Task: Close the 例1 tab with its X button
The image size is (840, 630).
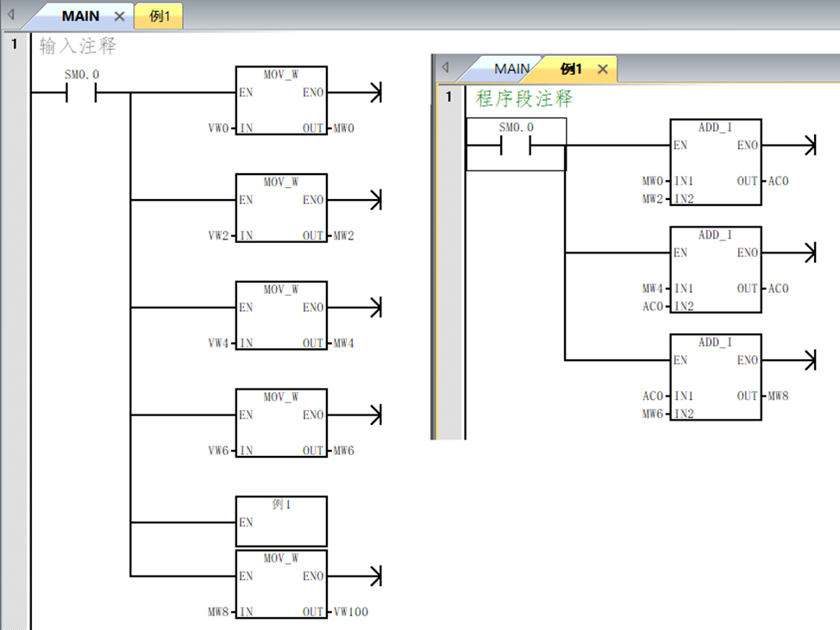Action: click(x=603, y=68)
